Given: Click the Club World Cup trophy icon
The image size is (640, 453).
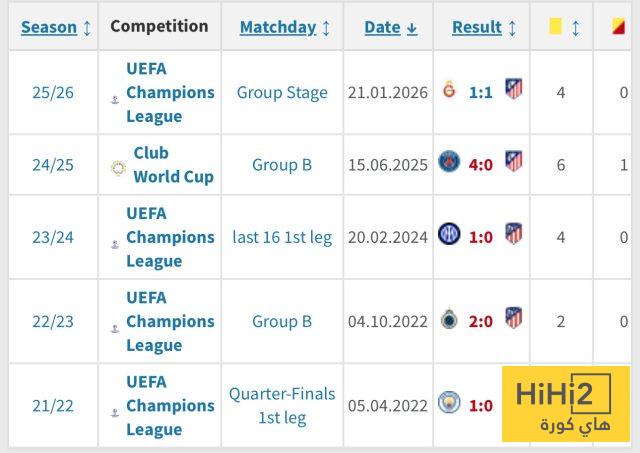Looking at the screenshot, I should coord(117,167).
